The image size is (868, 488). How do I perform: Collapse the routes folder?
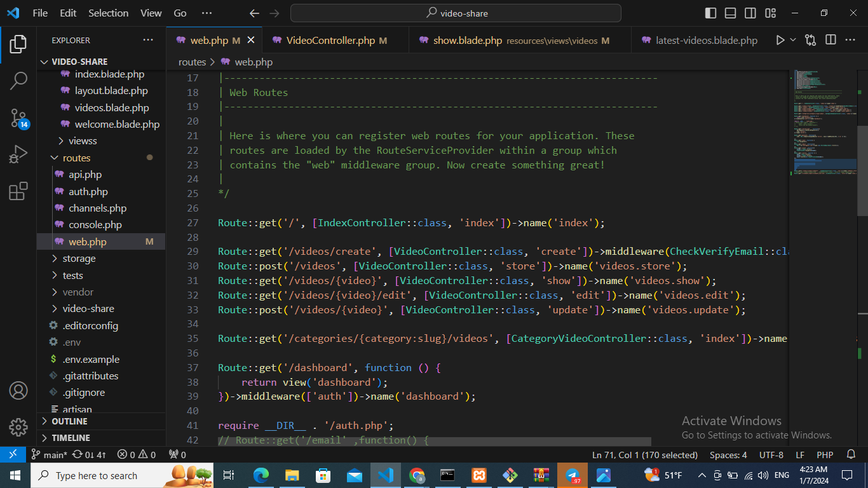102,158
